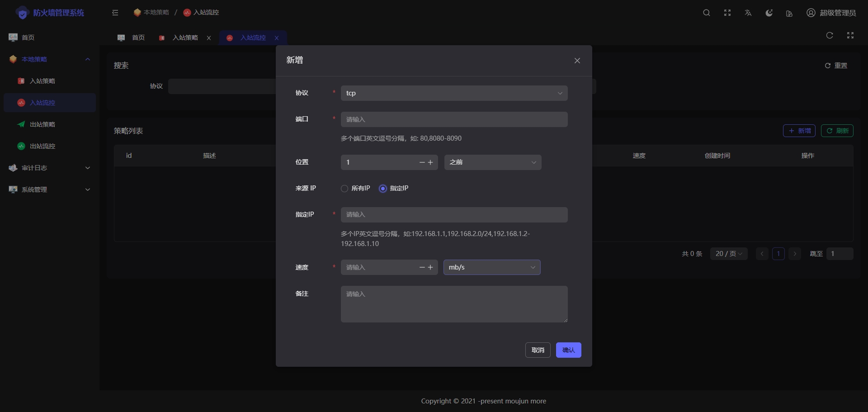This screenshot has width=868, height=412.
Task: Go to the previous page arrow
Action: tap(762, 254)
